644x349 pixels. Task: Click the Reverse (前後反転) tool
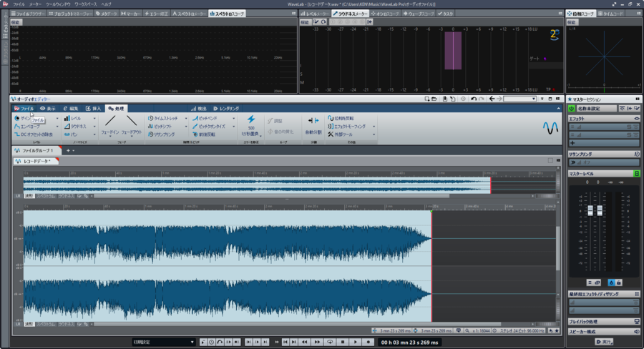(204, 134)
